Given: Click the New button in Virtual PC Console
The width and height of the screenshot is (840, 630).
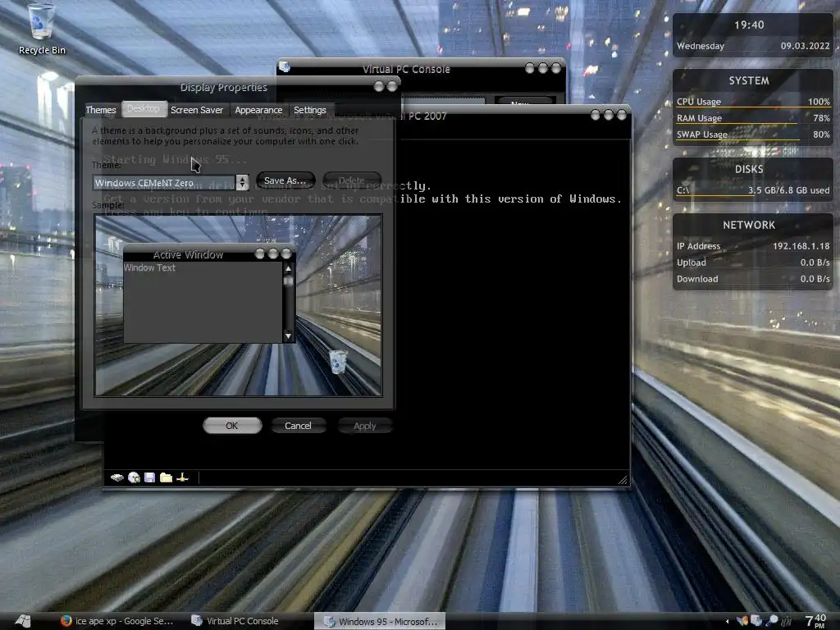Looking at the screenshot, I should (523, 101).
